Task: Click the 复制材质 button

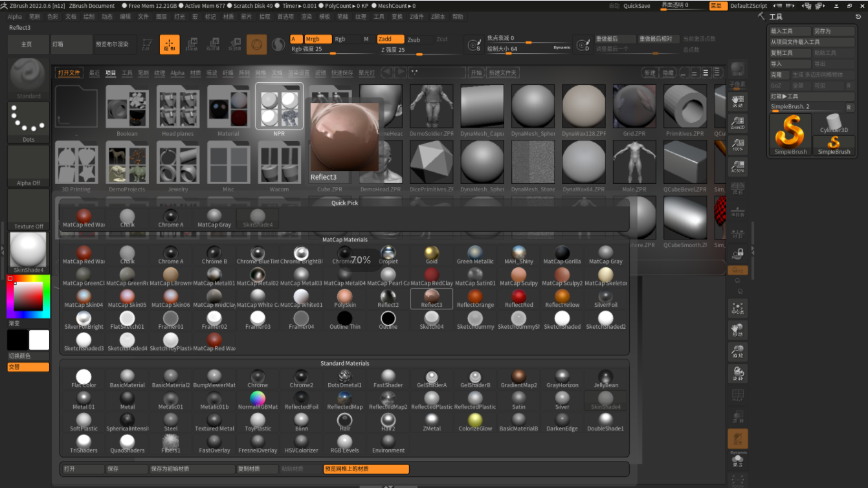Action: click(256, 469)
